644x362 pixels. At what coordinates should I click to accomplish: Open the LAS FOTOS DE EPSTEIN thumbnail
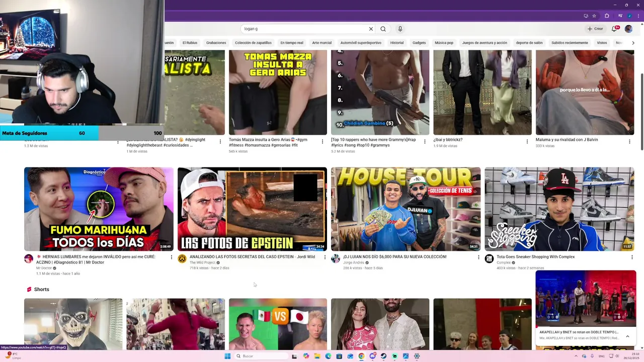coord(252,209)
